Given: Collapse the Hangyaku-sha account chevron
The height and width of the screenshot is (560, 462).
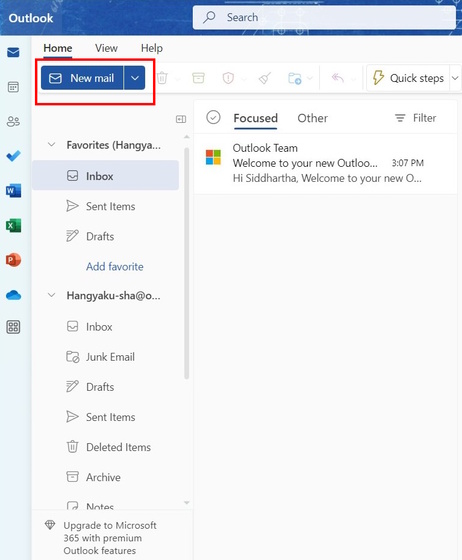Looking at the screenshot, I should tap(52, 295).
